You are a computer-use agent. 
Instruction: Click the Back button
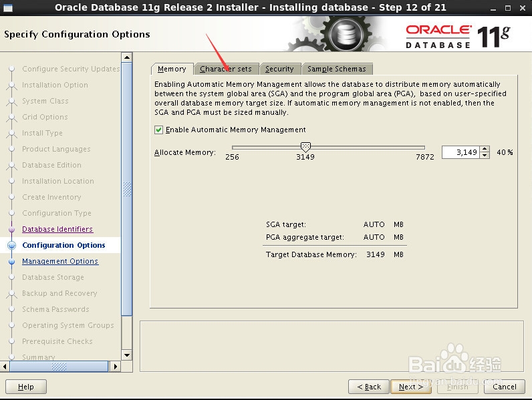coord(369,387)
